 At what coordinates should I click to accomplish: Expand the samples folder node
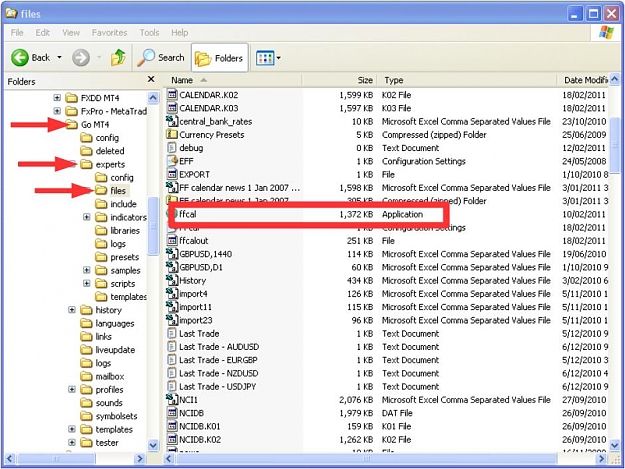(x=86, y=270)
